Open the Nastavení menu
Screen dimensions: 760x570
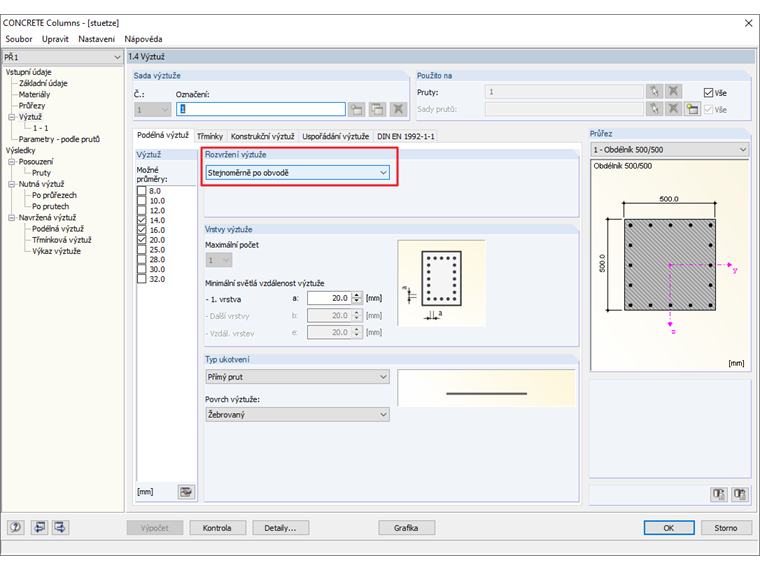coord(96,39)
